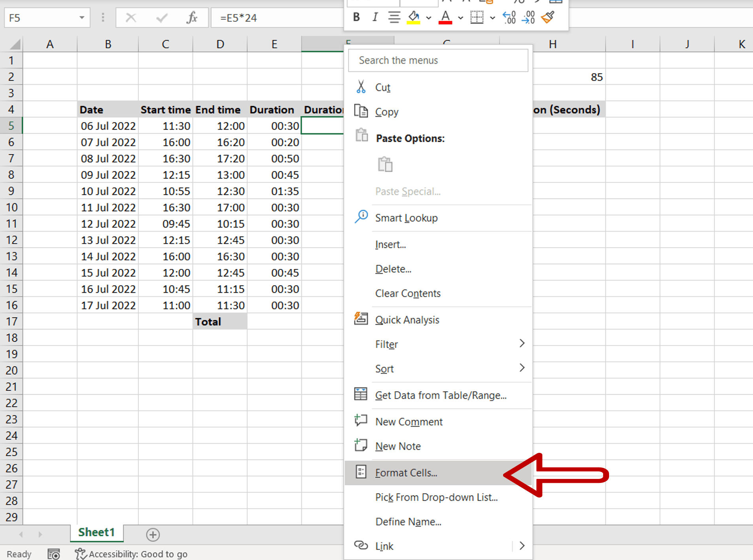753x560 pixels.
Task: Add a new sheet with the plus button
Action: 153,535
